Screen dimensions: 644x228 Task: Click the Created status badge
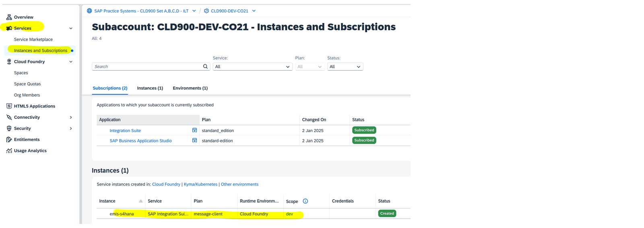click(x=387, y=213)
